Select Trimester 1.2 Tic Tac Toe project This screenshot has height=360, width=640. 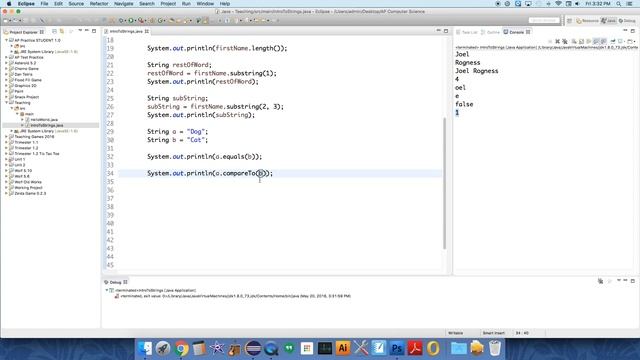point(37,154)
